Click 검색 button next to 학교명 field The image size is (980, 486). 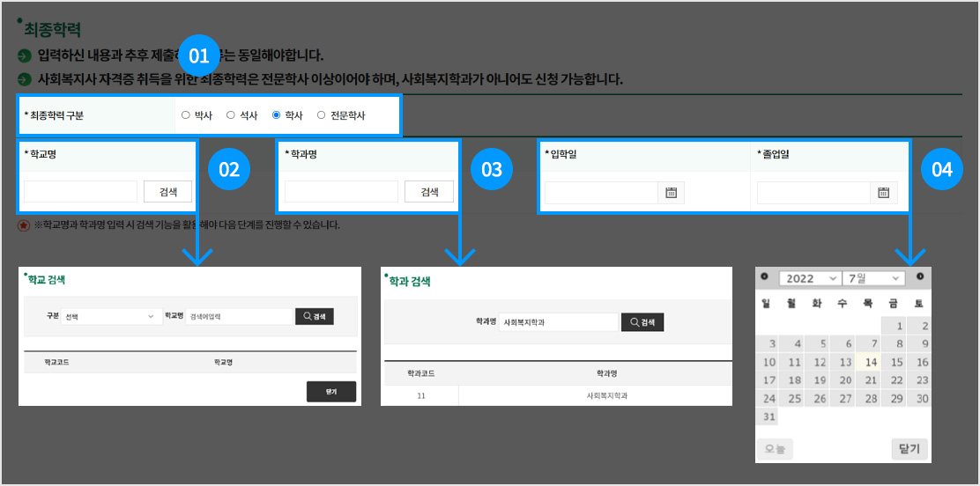point(167,192)
